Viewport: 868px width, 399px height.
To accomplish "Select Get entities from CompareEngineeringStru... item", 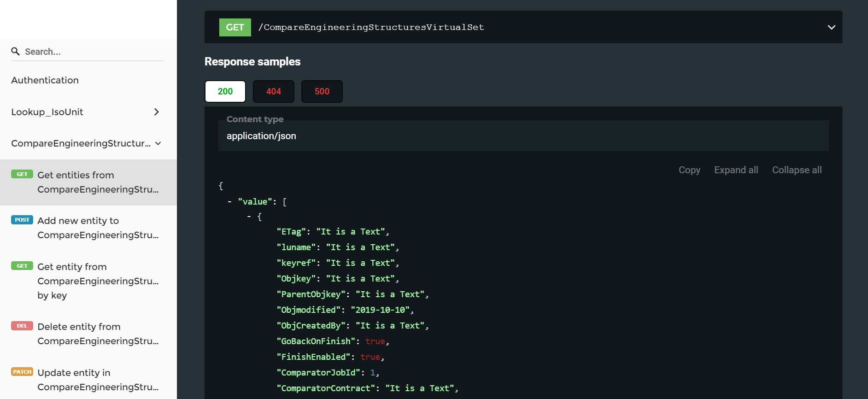I will click(x=88, y=182).
